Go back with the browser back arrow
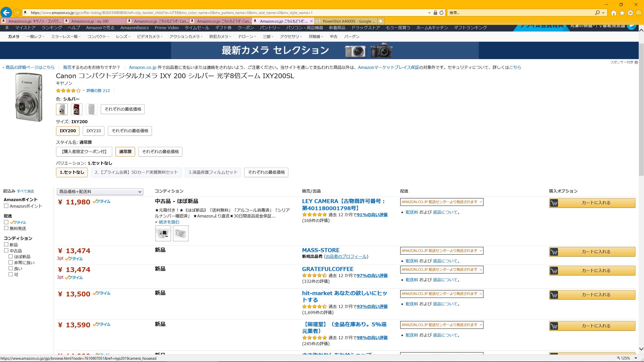 (6, 12)
